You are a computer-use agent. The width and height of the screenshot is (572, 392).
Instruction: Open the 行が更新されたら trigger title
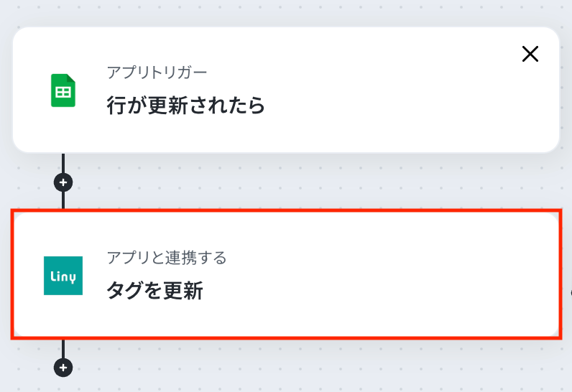coord(186,106)
